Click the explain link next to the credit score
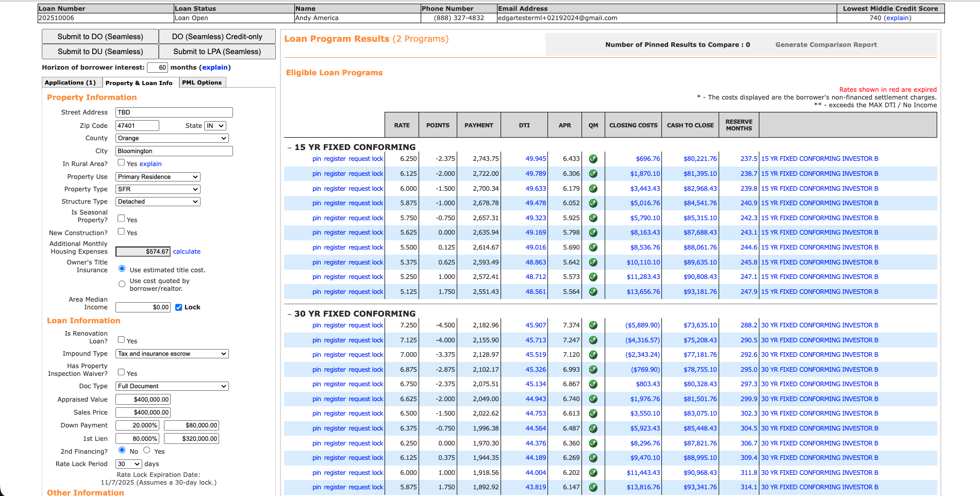The image size is (980, 496). [898, 18]
